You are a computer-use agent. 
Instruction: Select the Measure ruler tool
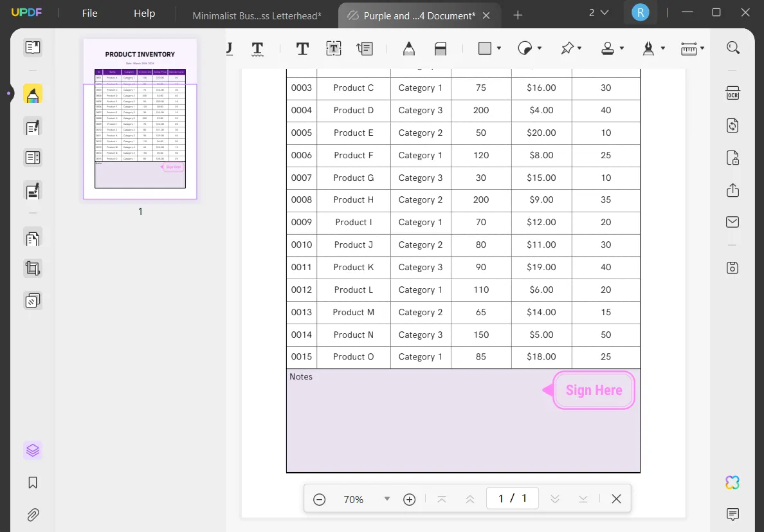(689, 48)
